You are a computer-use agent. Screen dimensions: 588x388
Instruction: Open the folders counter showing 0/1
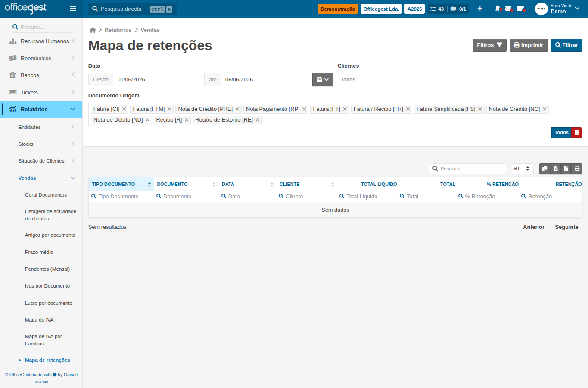[458, 9]
